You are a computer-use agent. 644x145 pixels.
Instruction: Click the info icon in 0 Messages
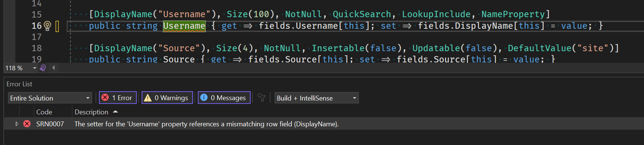(x=204, y=97)
